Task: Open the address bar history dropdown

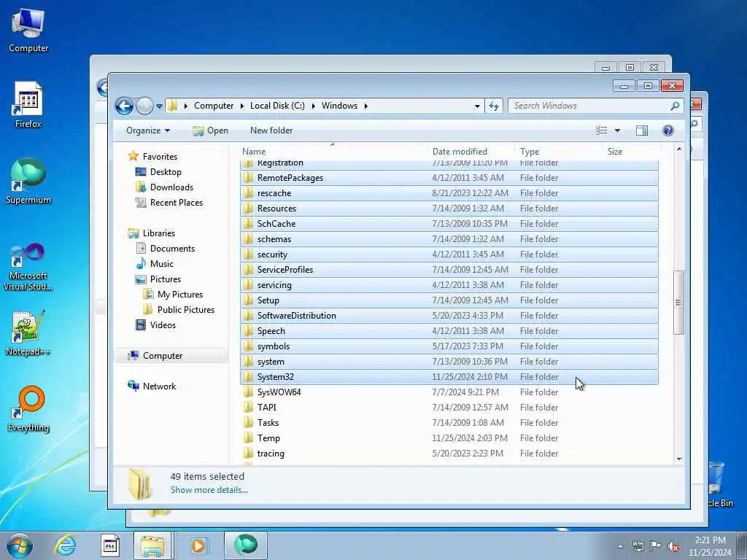Action: (477, 106)
